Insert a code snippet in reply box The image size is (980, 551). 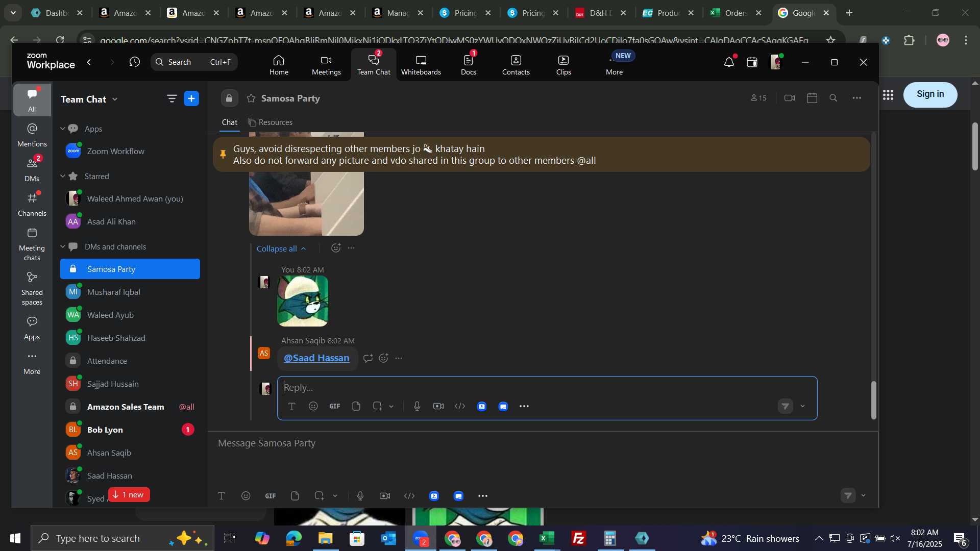[460, 406]
